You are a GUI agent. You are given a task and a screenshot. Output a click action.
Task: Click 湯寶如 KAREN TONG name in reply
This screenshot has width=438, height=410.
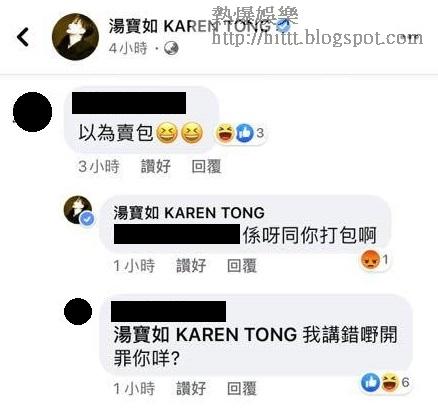click(189, 213)
